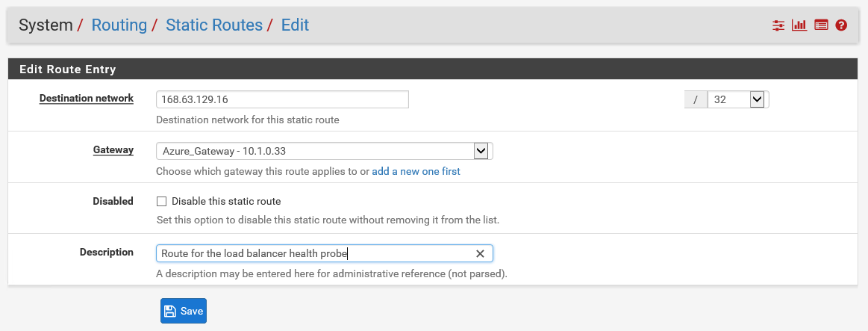Tick the Disable this static route checkbox
Image resolution: width=868 pixels, height=331 pixels.
(x=162, y=201)
